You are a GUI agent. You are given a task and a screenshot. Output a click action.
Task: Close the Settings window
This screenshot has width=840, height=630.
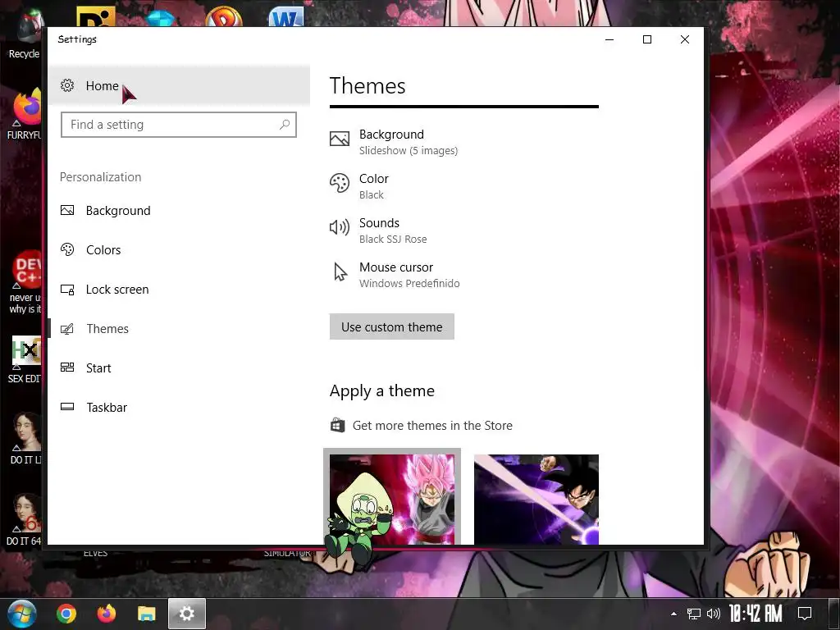click(685, 39)
